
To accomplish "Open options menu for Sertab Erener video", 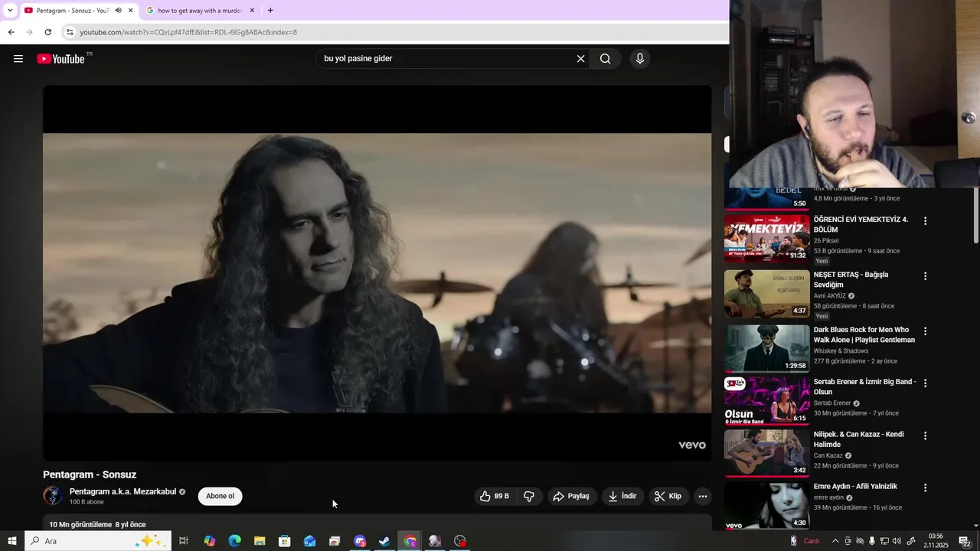I will pyautogui.click(x=925, y=383).
